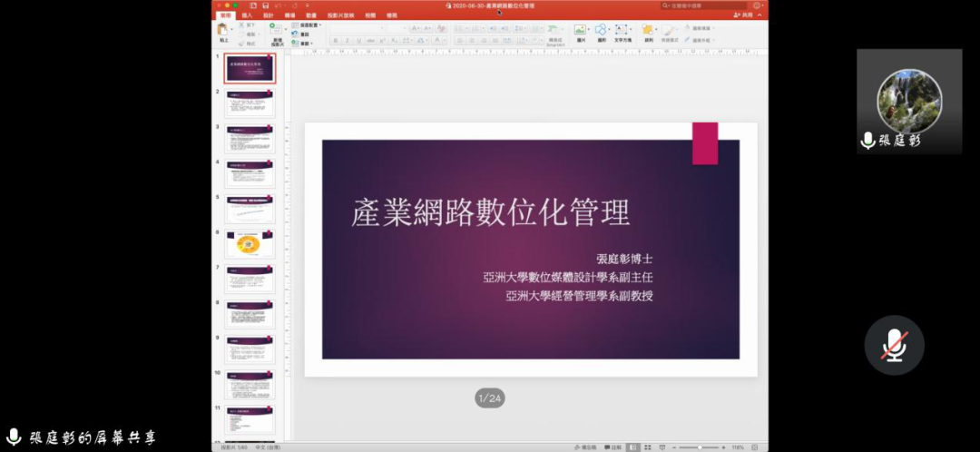The width and height of the screenshot is (980, 452).
Task: Click the zoom slider in status bar
Action: click(699, 447)
